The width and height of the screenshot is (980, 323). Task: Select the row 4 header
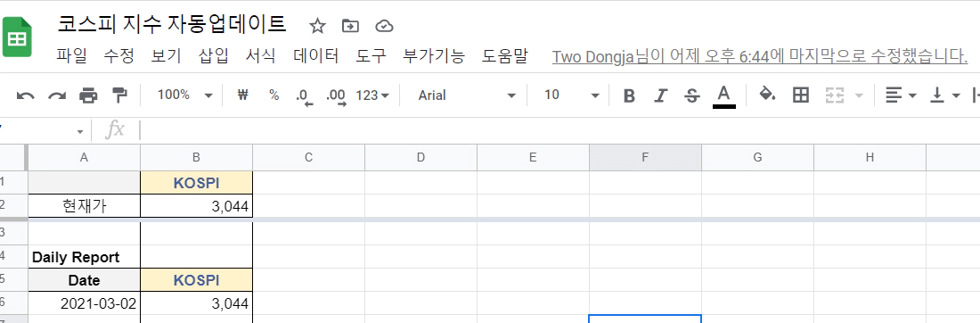[x=12, y=257]
